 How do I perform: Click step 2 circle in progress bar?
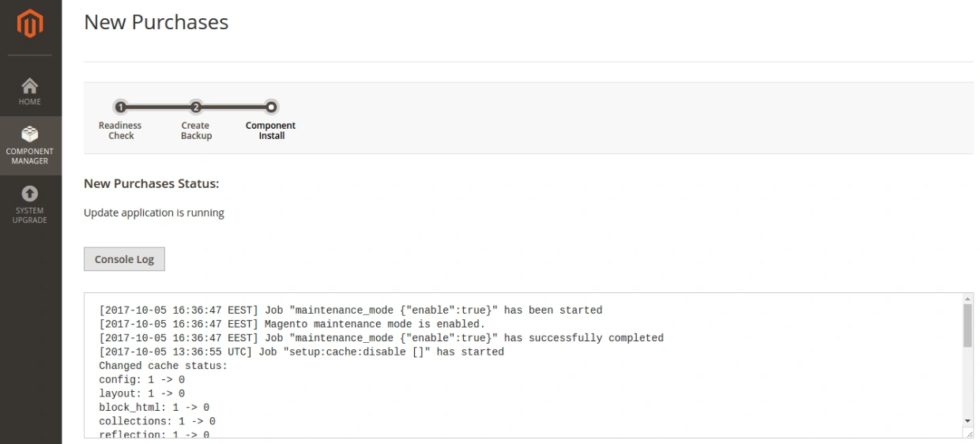tap(196, 107)
